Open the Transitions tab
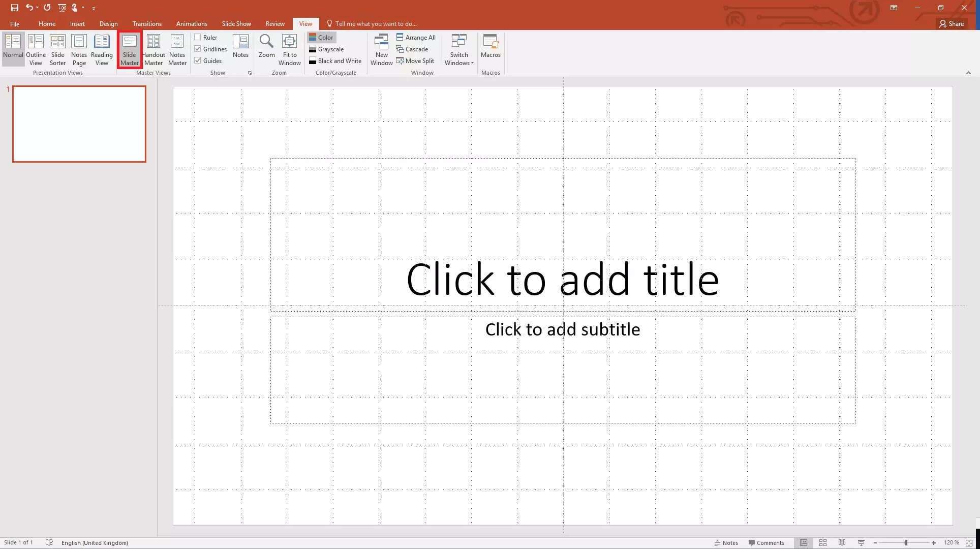Image resolution: width=980 pixels, height=549 pixels. [x=147, y=24]
